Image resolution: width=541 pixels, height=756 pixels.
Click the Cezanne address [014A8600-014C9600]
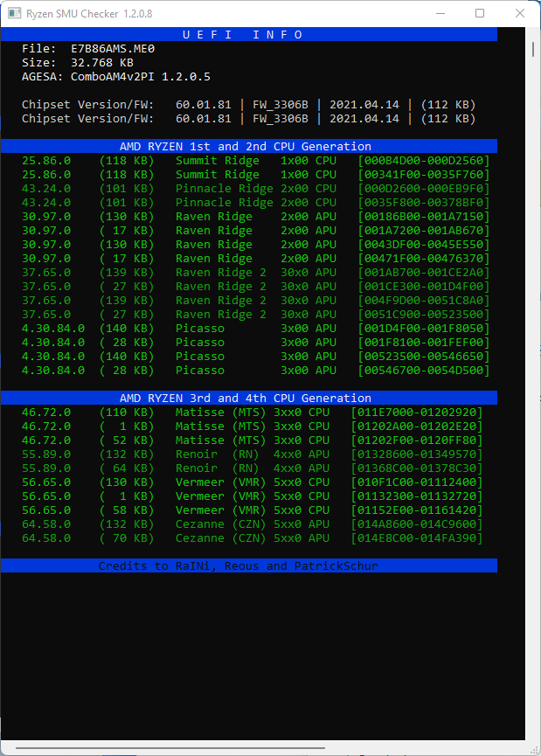point(417,524)
